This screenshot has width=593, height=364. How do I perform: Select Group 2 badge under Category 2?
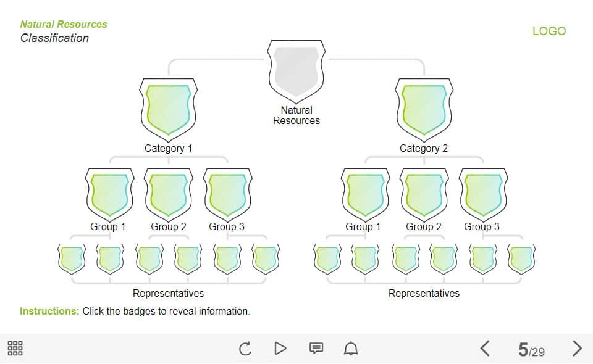424,193
